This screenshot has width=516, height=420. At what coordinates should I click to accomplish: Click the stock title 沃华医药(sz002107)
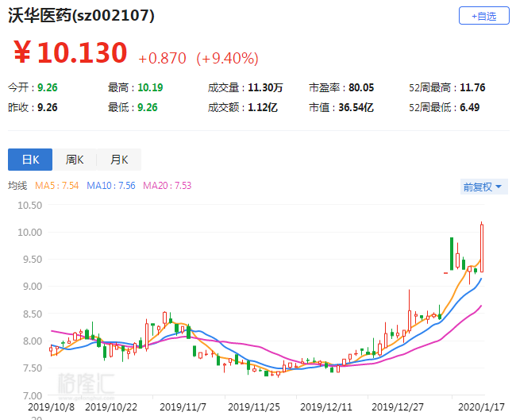coord(81,15)
